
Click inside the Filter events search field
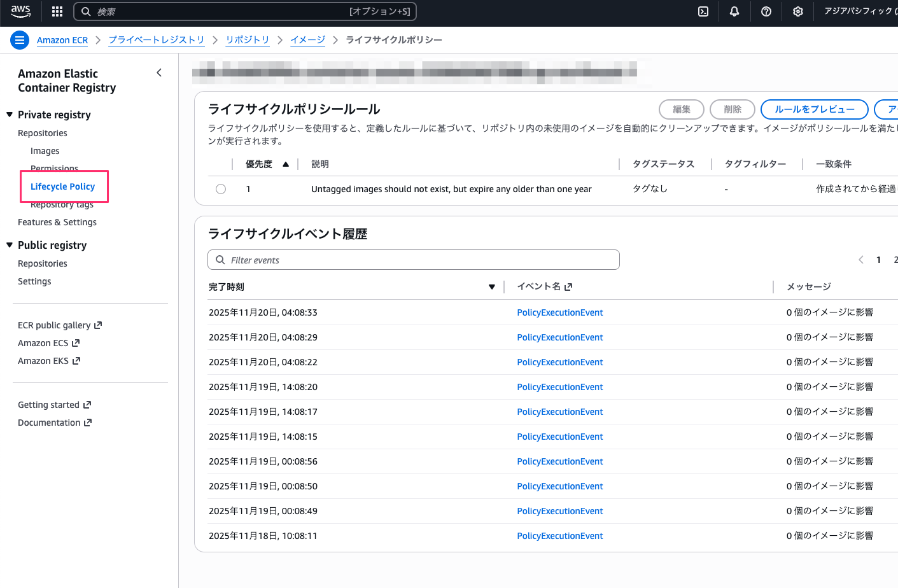[x=413, y=260]
